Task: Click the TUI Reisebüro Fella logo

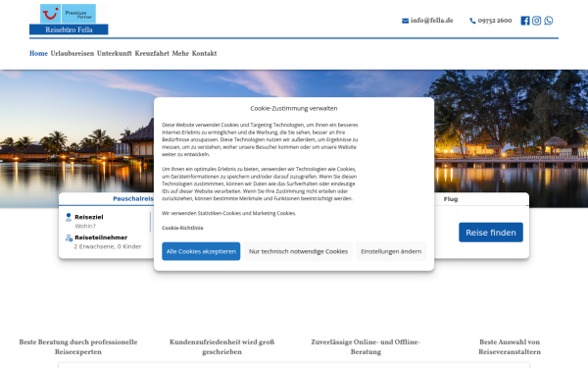Action: (69, 20)
